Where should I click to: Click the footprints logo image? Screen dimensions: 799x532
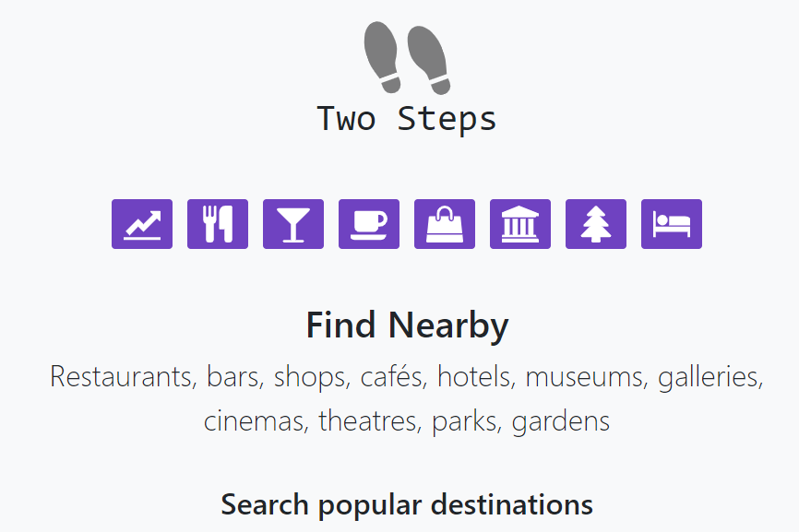pyautogui.click(x=406, y=58)
